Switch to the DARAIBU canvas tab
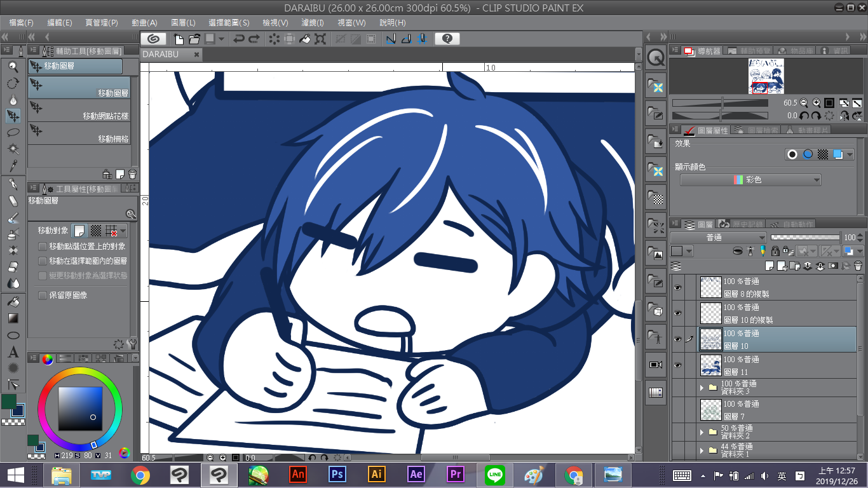This screenshot has width=868, height=488. (x=171, y=55)
